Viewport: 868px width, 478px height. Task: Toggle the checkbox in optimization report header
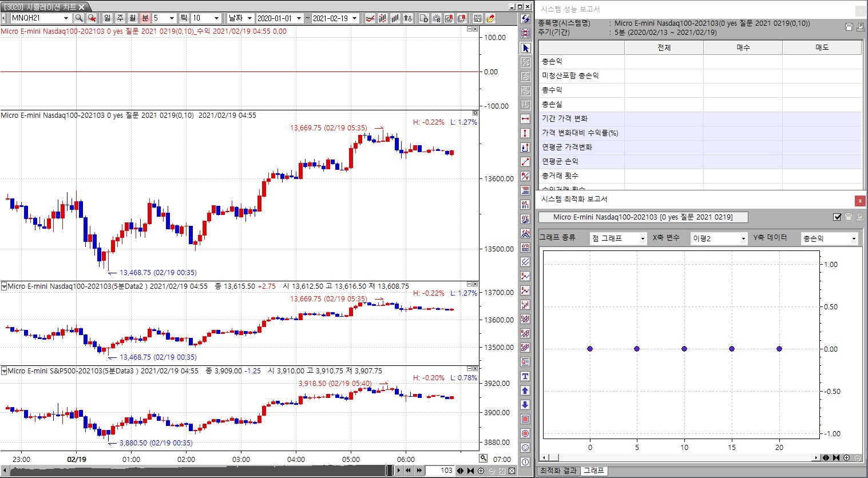pyautogui.click(x=837, y=217)
